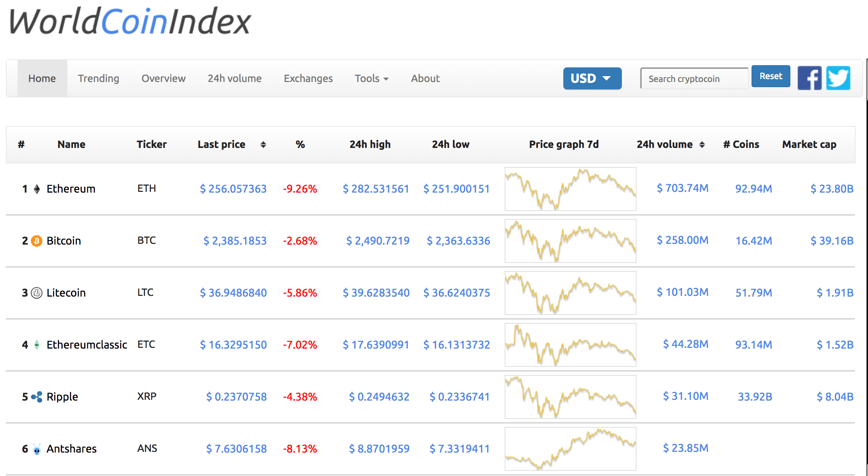Click Antshares change -8.13%
868x476 pixels.
(300, 449)
